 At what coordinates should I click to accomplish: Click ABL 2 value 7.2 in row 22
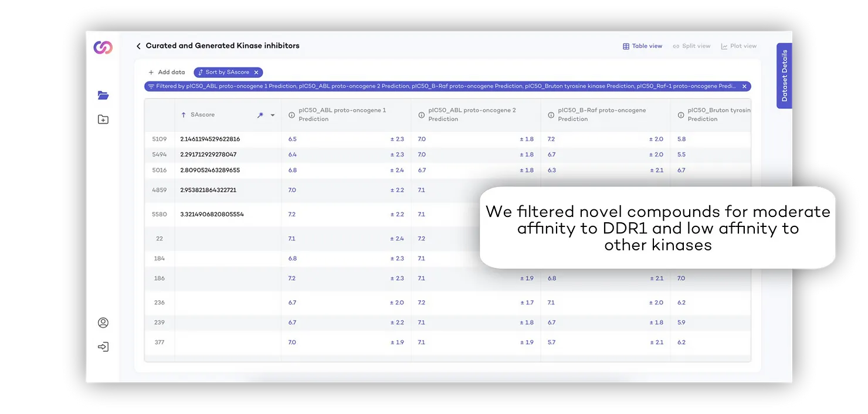pyautogui.click(x=421, y=239)
